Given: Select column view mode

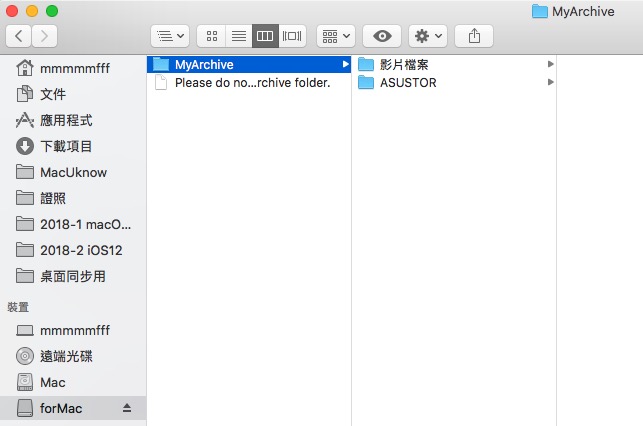Looking at the screenshot, I should 265,36.
